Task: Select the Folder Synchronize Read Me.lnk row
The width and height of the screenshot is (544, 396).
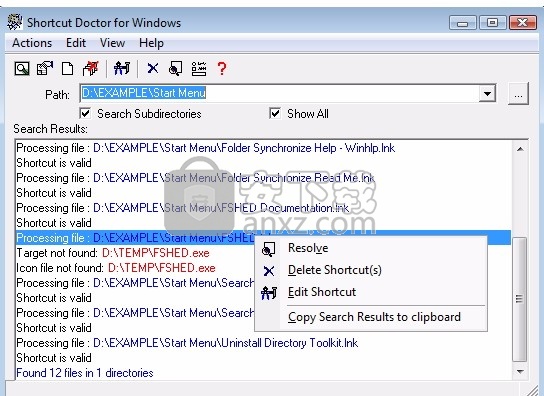Action: (264, 178)
